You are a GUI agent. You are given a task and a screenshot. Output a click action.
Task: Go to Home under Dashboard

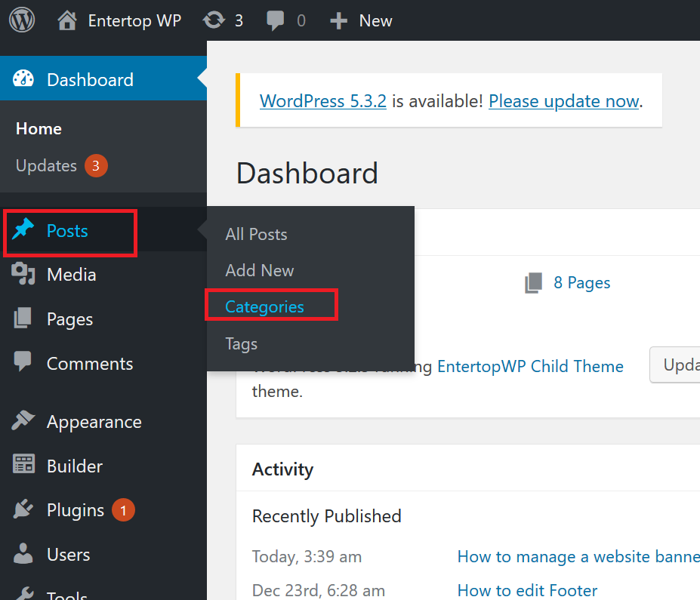tap(39, 129)
